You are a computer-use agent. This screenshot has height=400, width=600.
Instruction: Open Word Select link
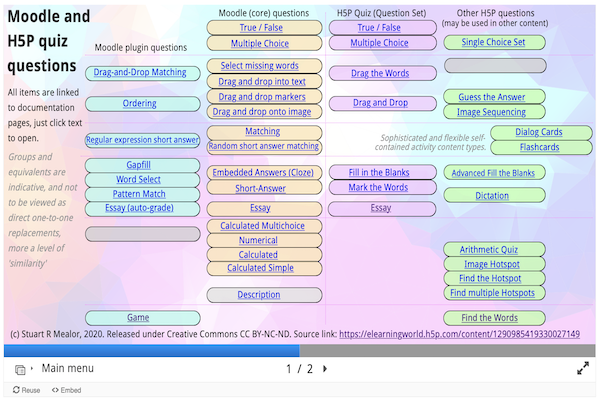(139, 179)
